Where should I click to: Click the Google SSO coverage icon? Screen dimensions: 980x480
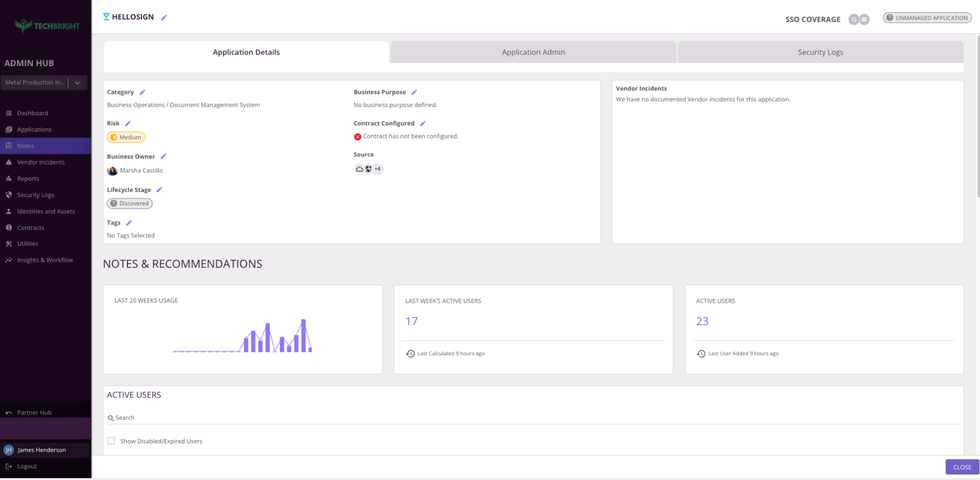[854, 19]
